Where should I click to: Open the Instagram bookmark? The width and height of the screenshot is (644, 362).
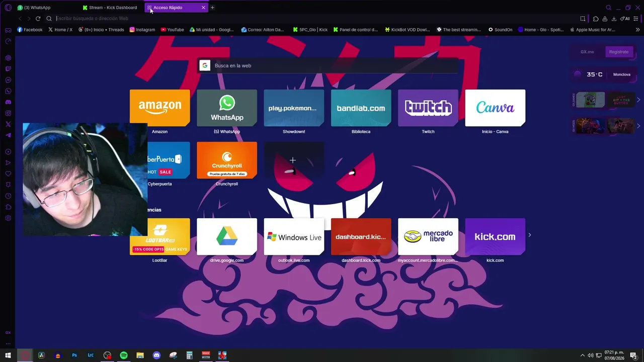[x=142, y=30]
